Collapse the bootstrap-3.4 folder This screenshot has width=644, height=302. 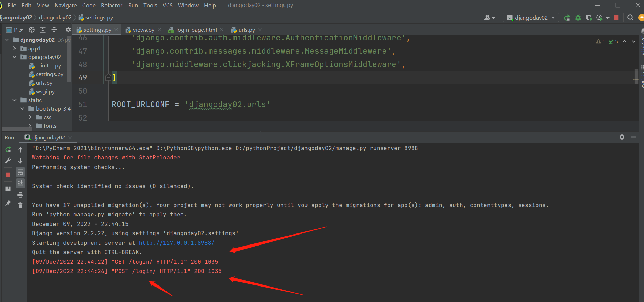(22, 108)
